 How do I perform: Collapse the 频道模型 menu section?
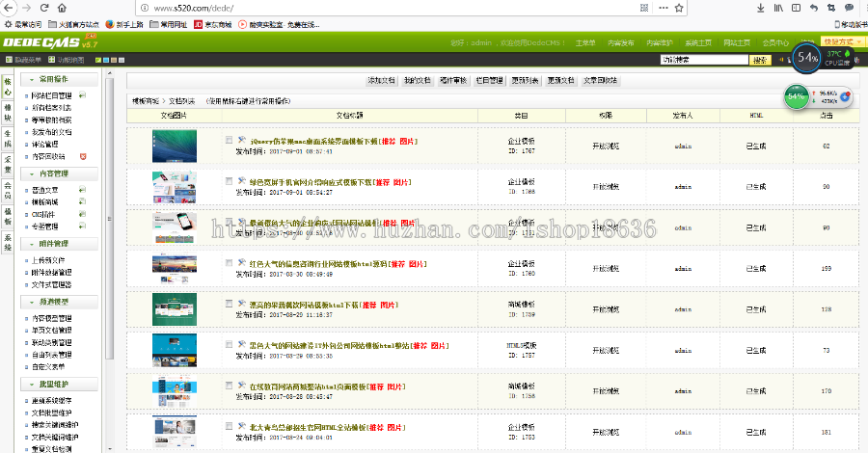[59, 302]
